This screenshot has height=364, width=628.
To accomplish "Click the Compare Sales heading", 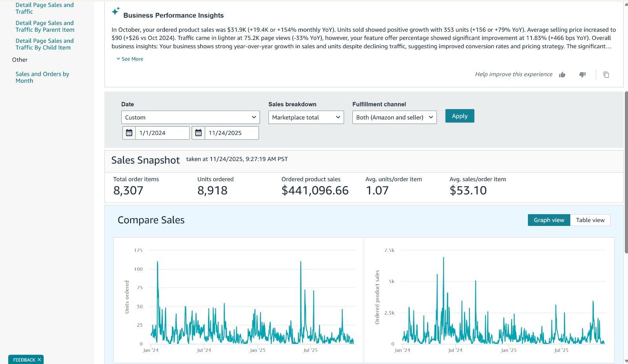I will tap(151, 220).
